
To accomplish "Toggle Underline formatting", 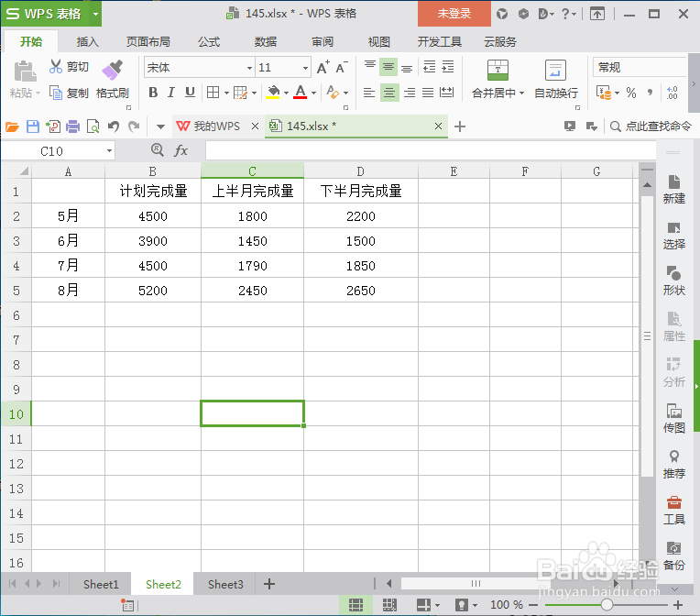I will (x=190, y=93).
